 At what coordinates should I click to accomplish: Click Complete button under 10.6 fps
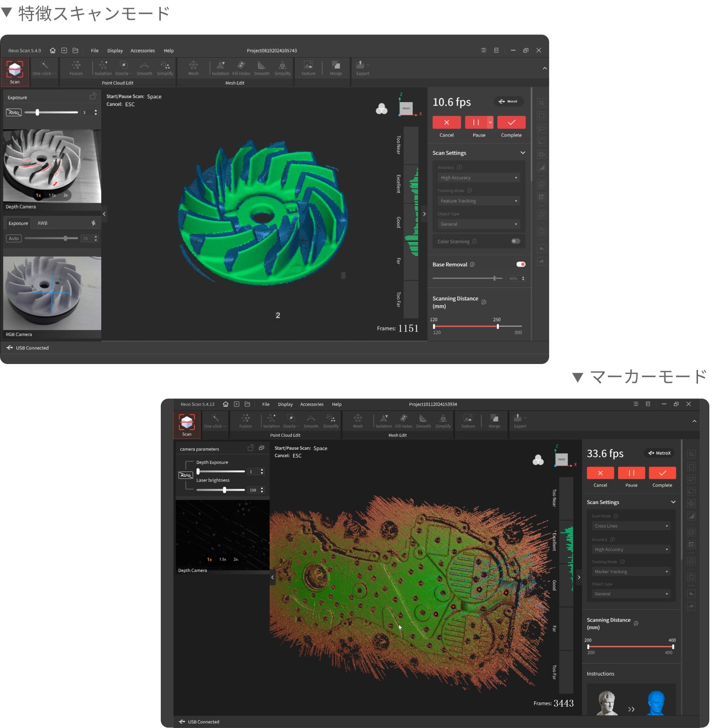(x=511, y=123)
